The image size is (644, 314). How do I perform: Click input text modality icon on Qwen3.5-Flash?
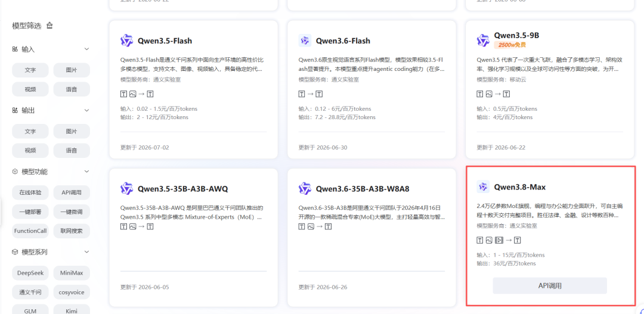point(123,94)
